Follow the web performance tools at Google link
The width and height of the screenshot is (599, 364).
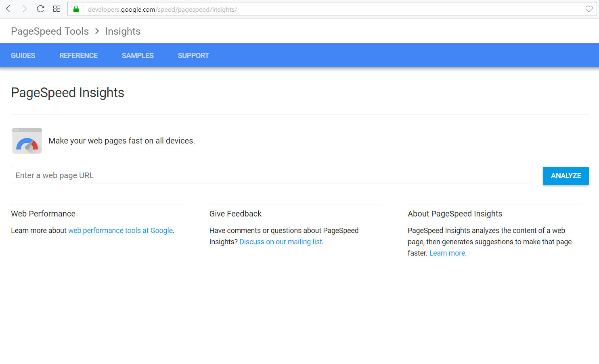tap(121, 231)
